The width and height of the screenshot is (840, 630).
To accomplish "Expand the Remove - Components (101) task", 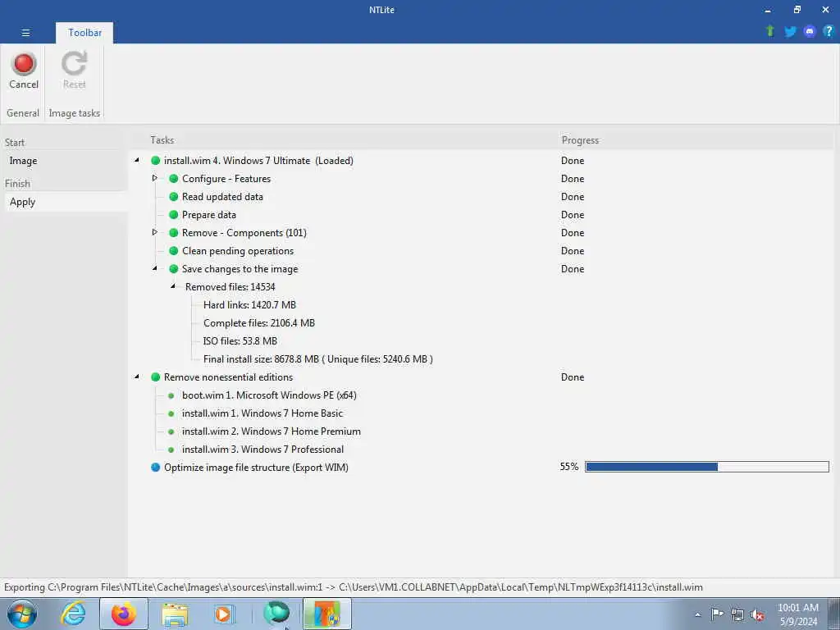I will (155, 232).
